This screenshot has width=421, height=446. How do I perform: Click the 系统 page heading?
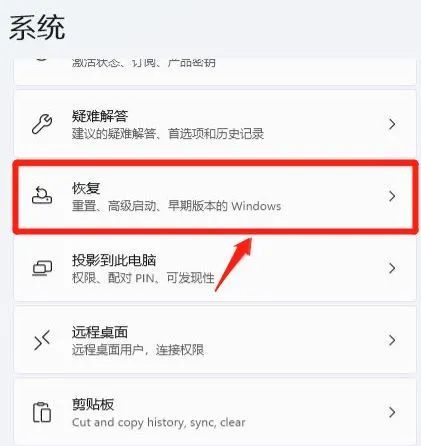tap(37, 28)
